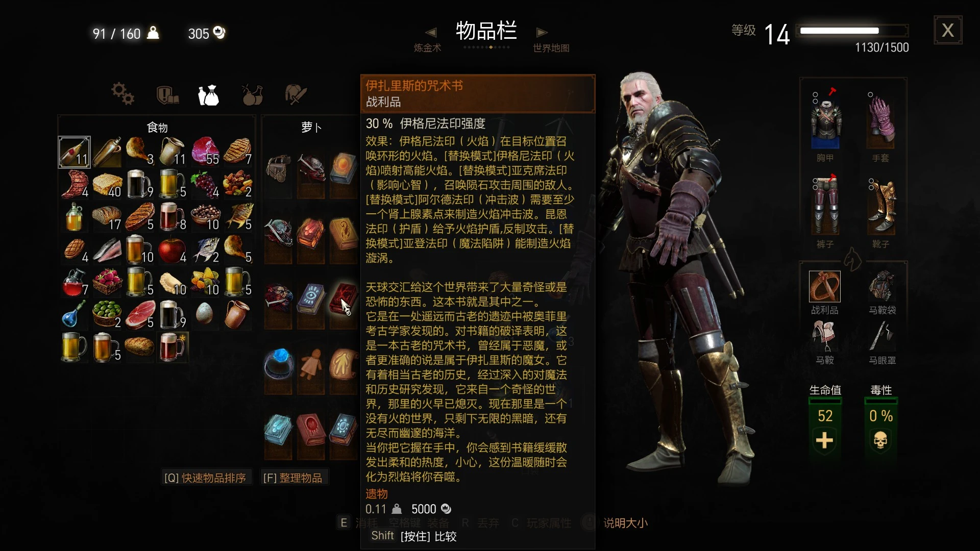Viewport: 980px width, 551px height.
Task: Select the gloves equipment slot
Action: [x=881, y=120]
